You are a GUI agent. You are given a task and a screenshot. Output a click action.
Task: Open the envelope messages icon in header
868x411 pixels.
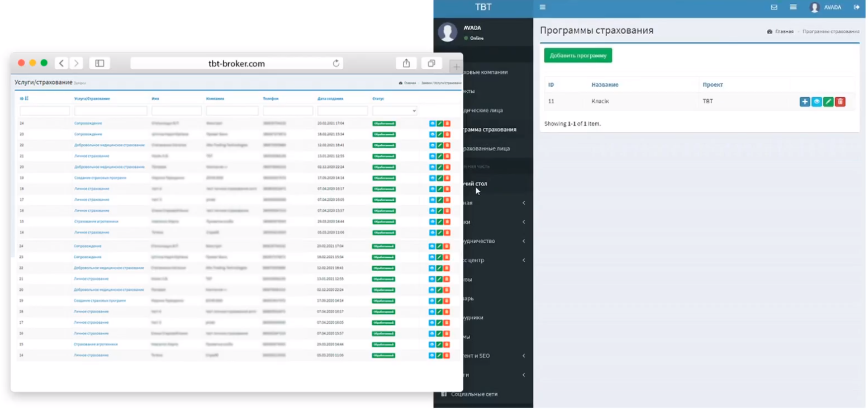[774, 7]
